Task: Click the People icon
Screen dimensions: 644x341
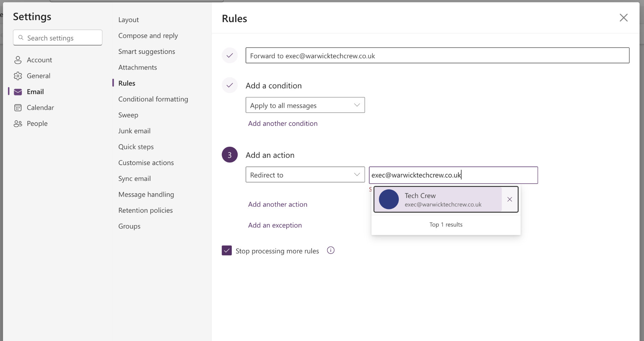Action: pos(18,123)
